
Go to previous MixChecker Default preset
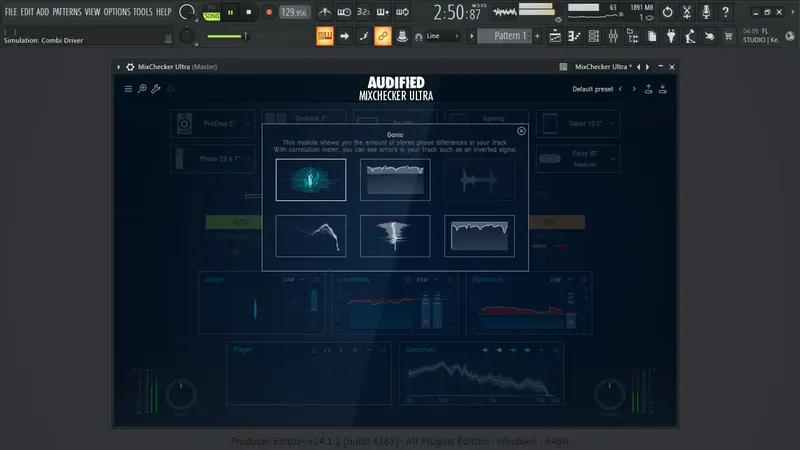620,89
